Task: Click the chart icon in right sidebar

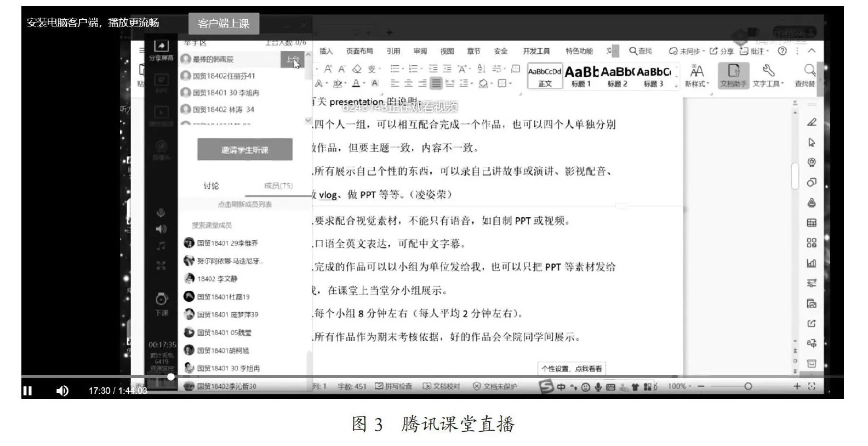Action: pos(812,263)
